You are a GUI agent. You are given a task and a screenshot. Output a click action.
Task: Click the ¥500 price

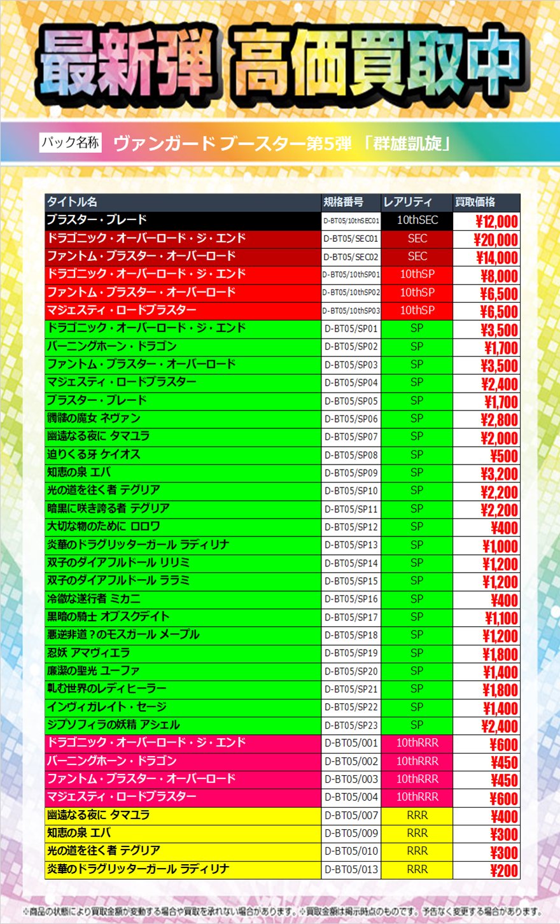504,456
